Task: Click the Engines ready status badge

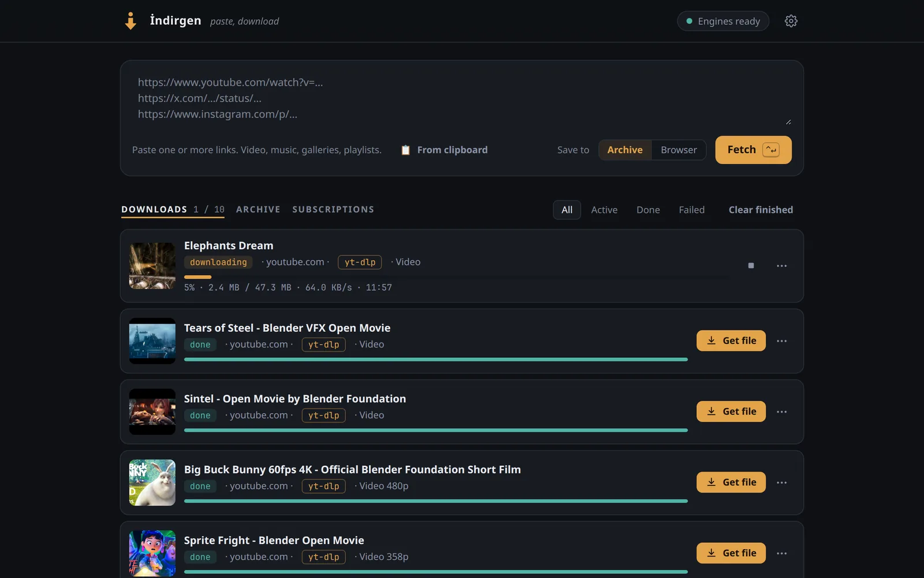Action: coord(723,21)
